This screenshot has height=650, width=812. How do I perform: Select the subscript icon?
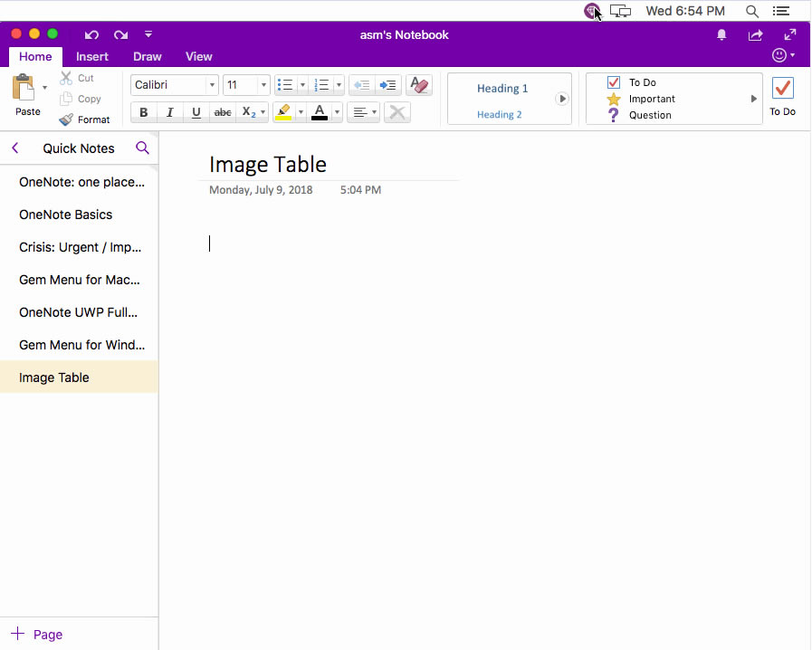[246, 112]
